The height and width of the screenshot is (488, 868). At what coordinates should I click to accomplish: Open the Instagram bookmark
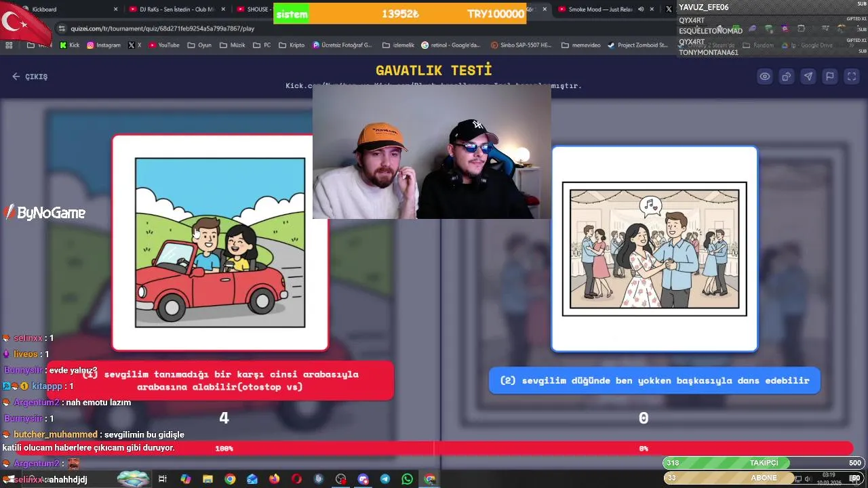coord(104,45)
